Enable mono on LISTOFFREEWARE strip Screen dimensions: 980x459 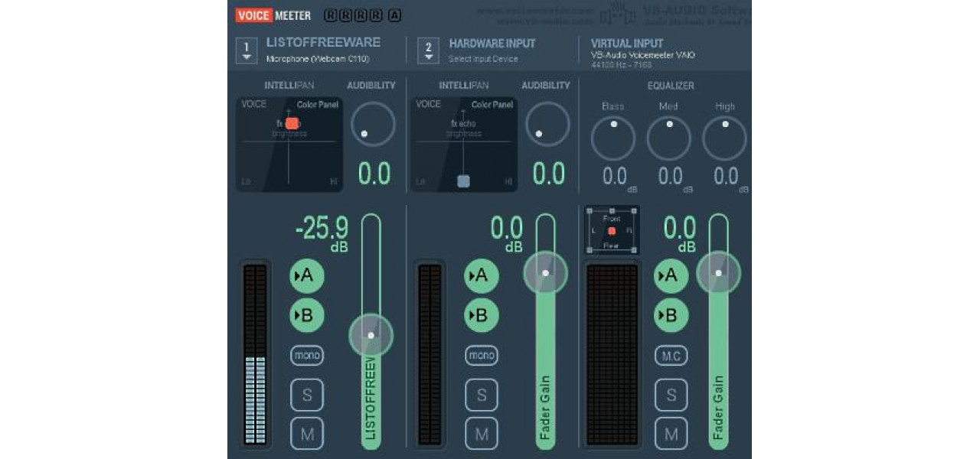[x=307, y=356]
